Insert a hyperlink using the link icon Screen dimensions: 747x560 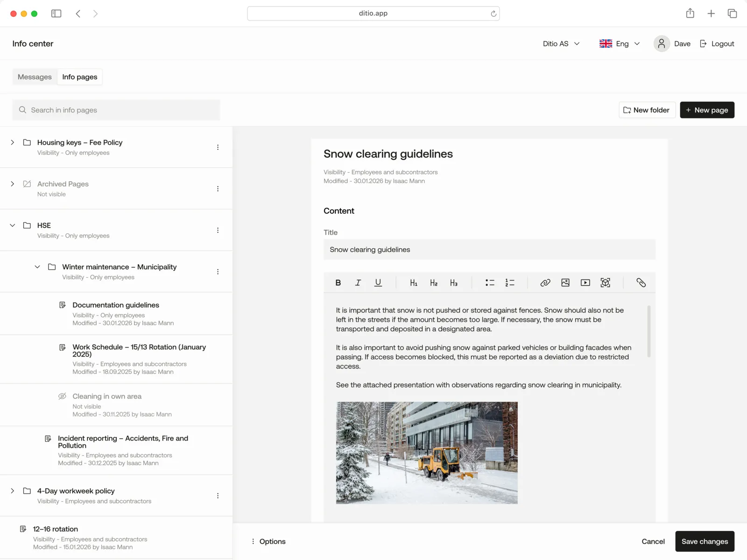[x=545, y=282]
